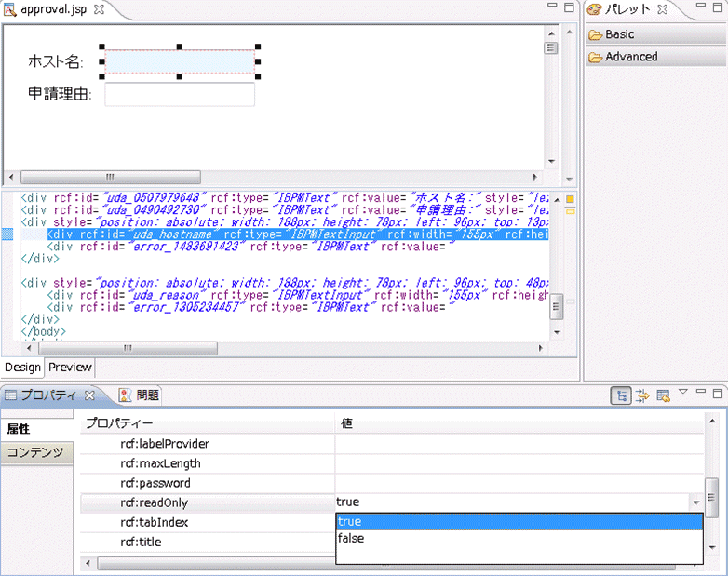Select the rcf:password property row
Image resolution: width=728 pixels, height=576 pixels.
392,483
